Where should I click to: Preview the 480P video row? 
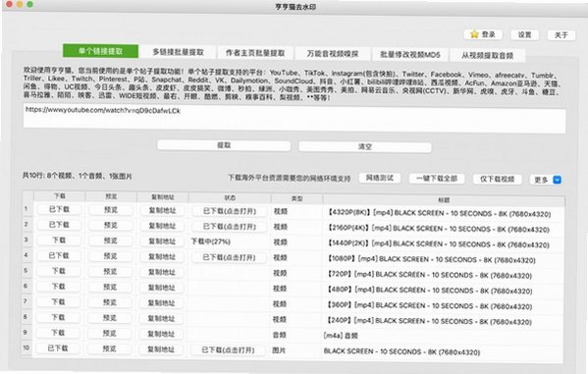pyautogui.click(x=110, y=287)
